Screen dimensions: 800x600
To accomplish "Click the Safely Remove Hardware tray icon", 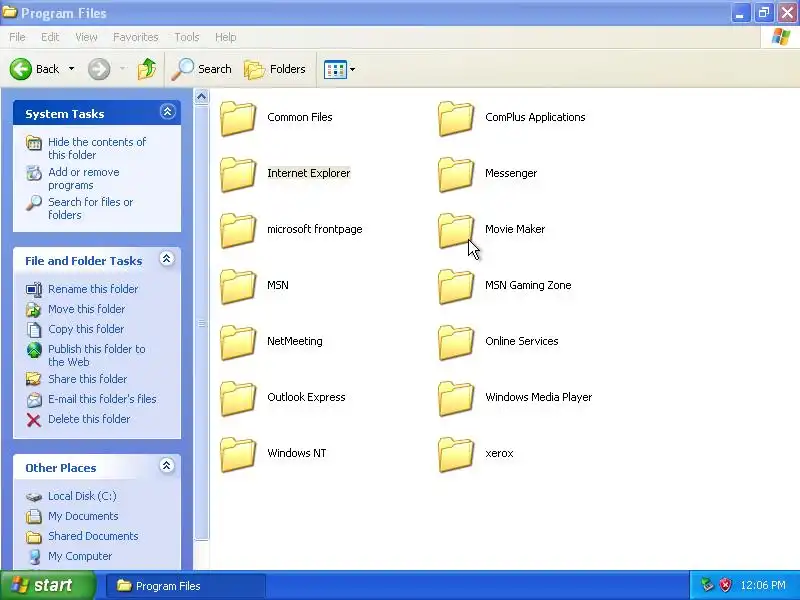I will point(707,585).
